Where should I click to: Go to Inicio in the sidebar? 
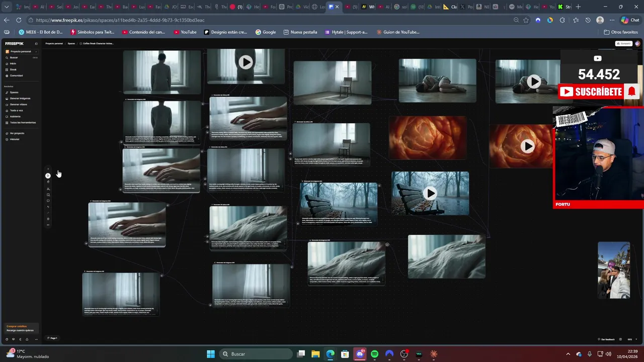(x=13, y=63)
